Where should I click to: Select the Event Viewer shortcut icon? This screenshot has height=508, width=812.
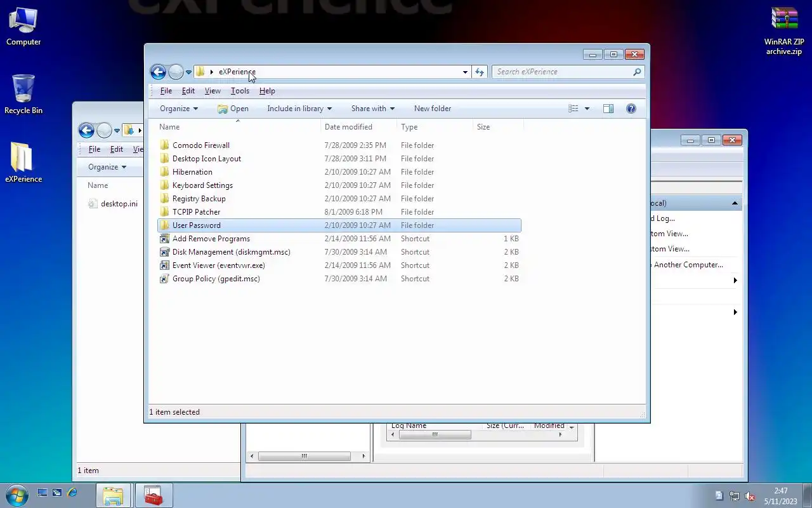point(165,265)
